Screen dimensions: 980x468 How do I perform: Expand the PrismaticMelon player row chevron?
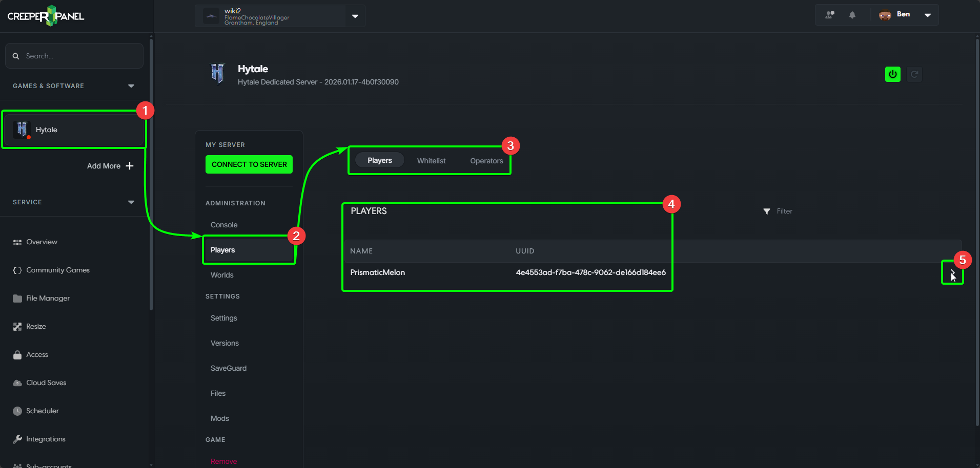coord(952,272)
